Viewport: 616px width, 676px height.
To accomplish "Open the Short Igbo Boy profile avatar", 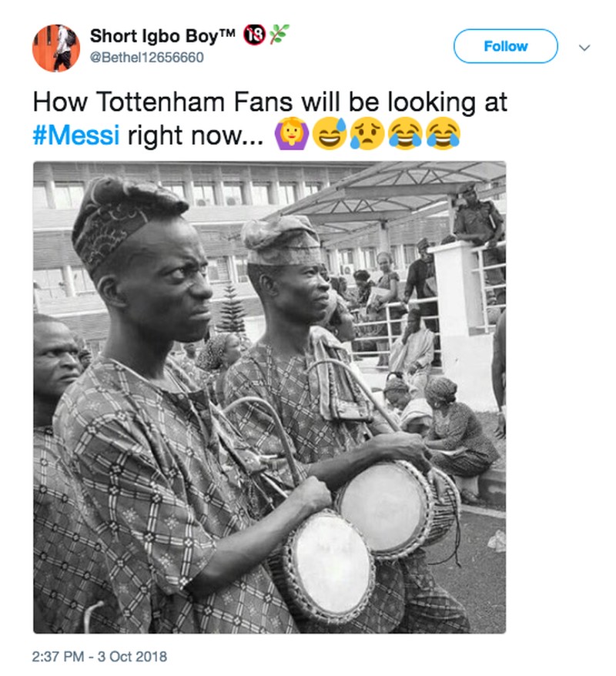I will click(56, 48).
